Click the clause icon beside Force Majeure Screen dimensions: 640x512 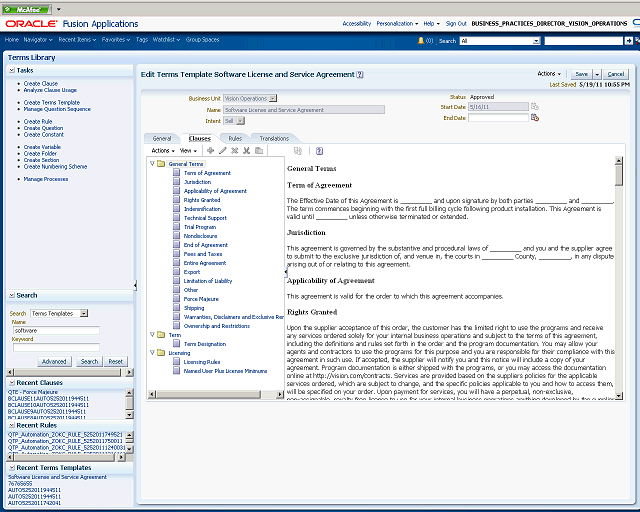pos(176,298)
